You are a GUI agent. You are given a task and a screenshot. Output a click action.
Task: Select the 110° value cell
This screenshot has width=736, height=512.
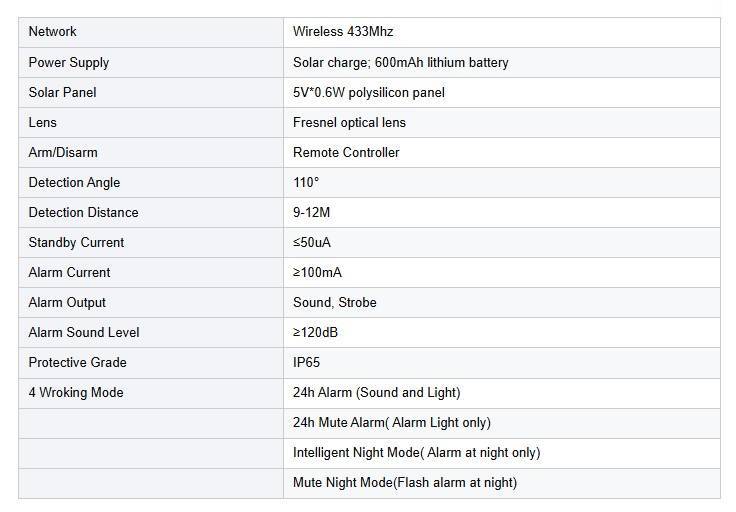click(306, 182)
